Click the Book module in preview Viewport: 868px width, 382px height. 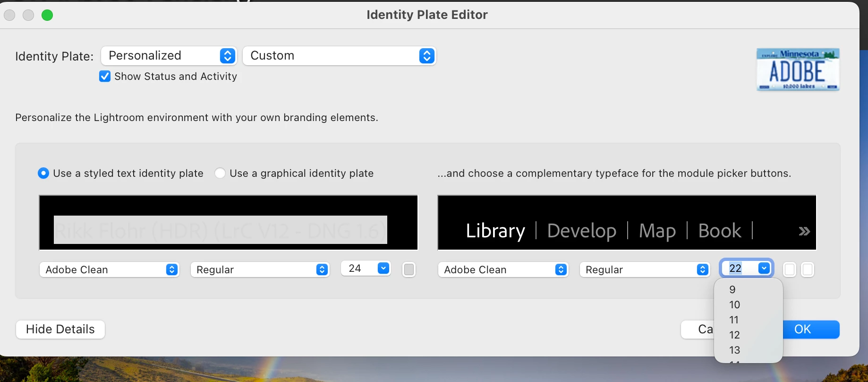pos(720,231)
